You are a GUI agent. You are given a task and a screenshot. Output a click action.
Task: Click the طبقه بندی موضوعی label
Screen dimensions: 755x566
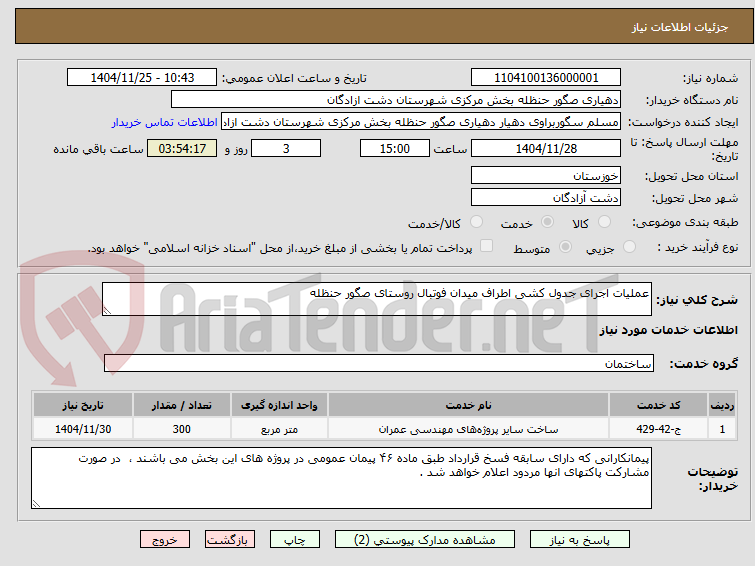[685, 222]
